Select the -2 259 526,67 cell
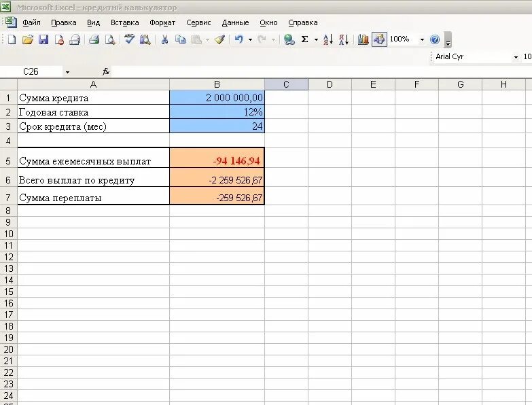Screen dimensions: 532x405 click(217, 177)
